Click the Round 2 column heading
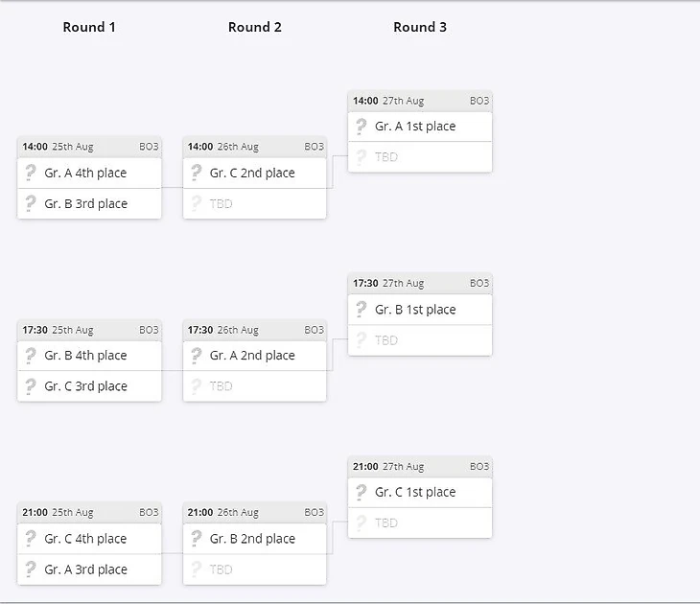 (x=255, y=27)
